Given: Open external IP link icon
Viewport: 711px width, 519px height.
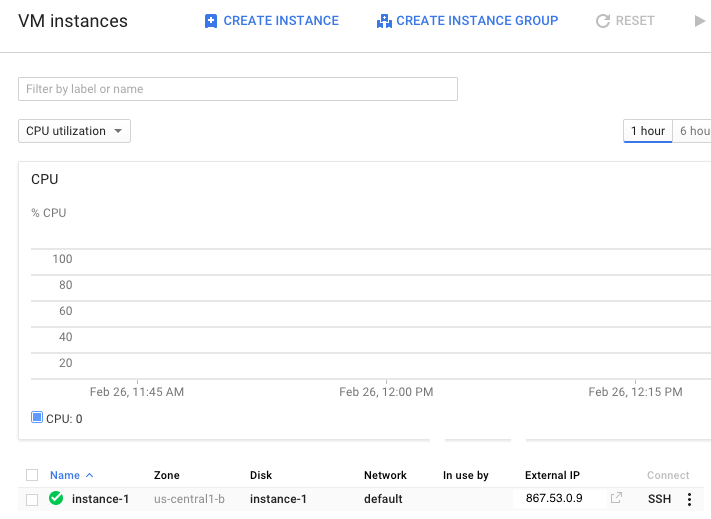Looking at the screenshot, I should 617,498.
